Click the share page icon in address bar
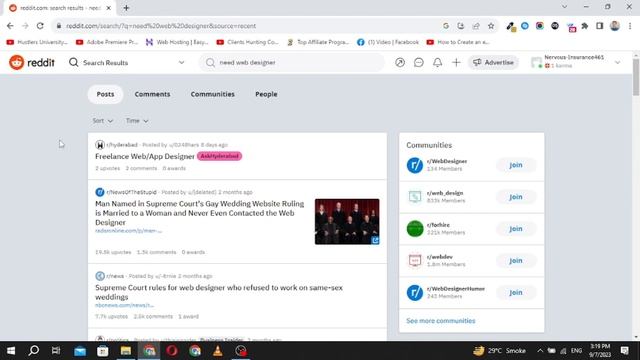 (x=476, y=26)
